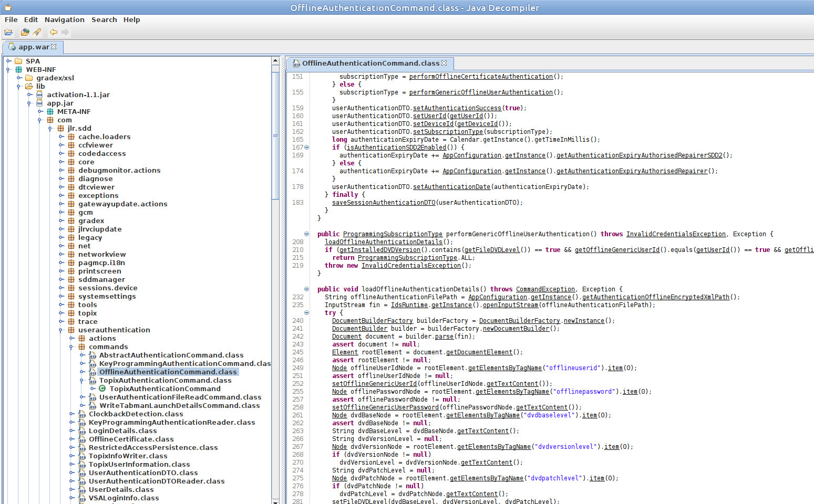Click the forward navigation arrow icon
This screenshot has width=814, height=504.
coord(65,33)
